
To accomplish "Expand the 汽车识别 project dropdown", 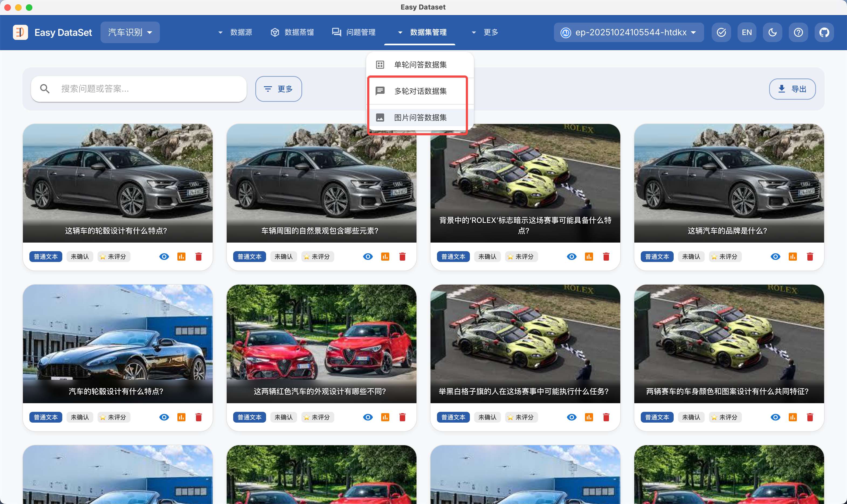I will [x=130, y=32].
